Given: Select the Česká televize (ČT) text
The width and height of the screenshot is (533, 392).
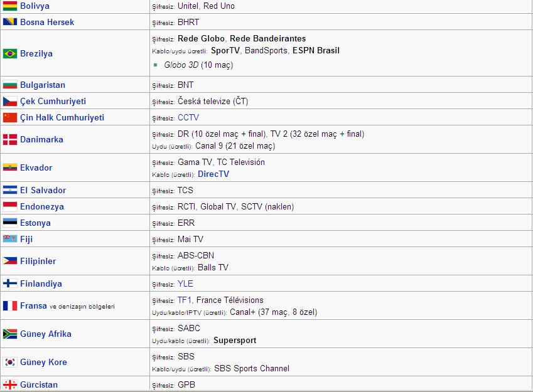Looking at the screenshot, I should (213, 101).
